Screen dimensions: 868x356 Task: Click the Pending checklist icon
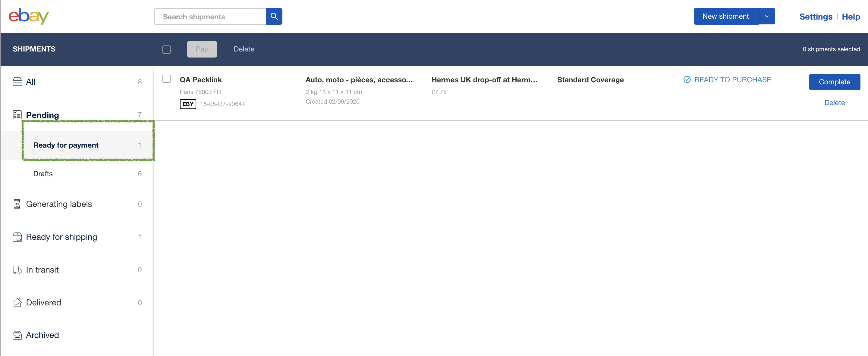click(x=17, y=115)
